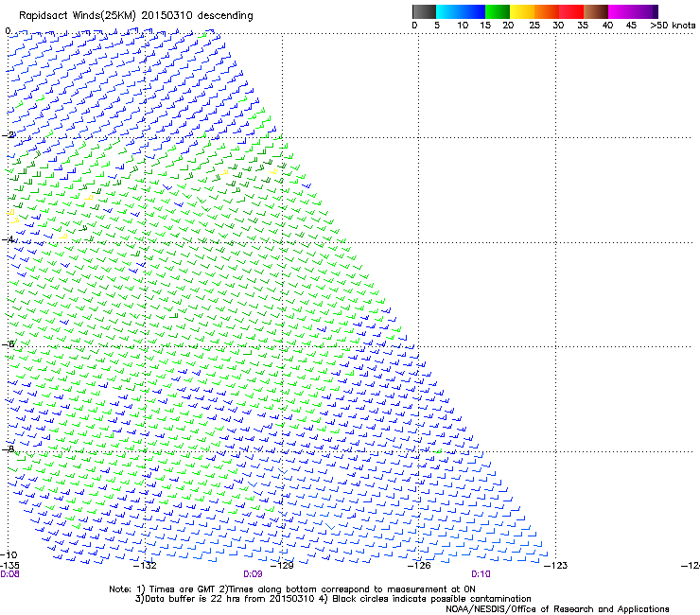
Task: Click the '>50 knots' legend label
Action: click(673, 26)
